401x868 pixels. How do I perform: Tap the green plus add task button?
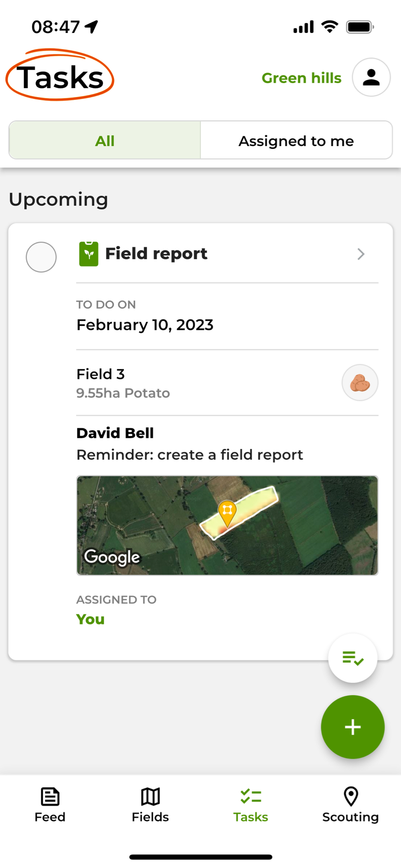352,727
